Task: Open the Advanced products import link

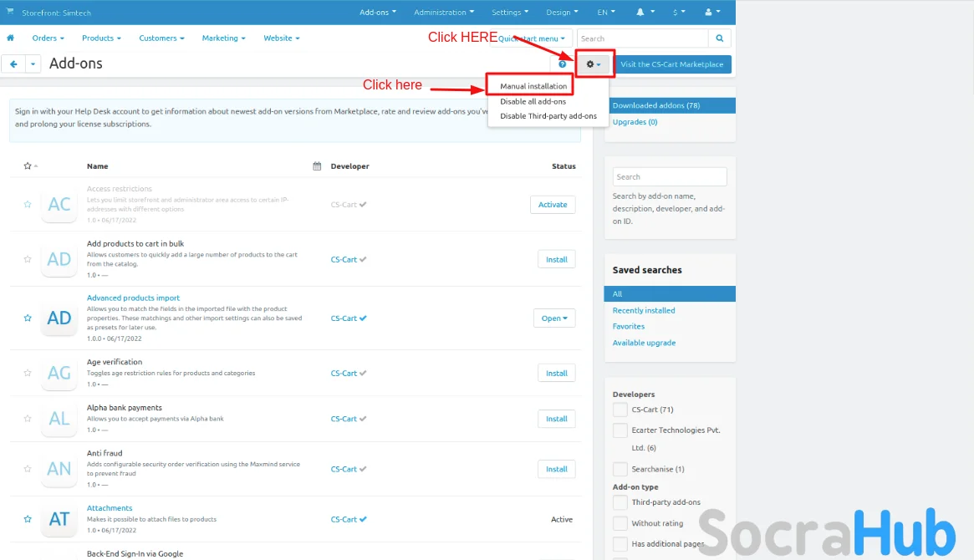Action: point(133,298)
